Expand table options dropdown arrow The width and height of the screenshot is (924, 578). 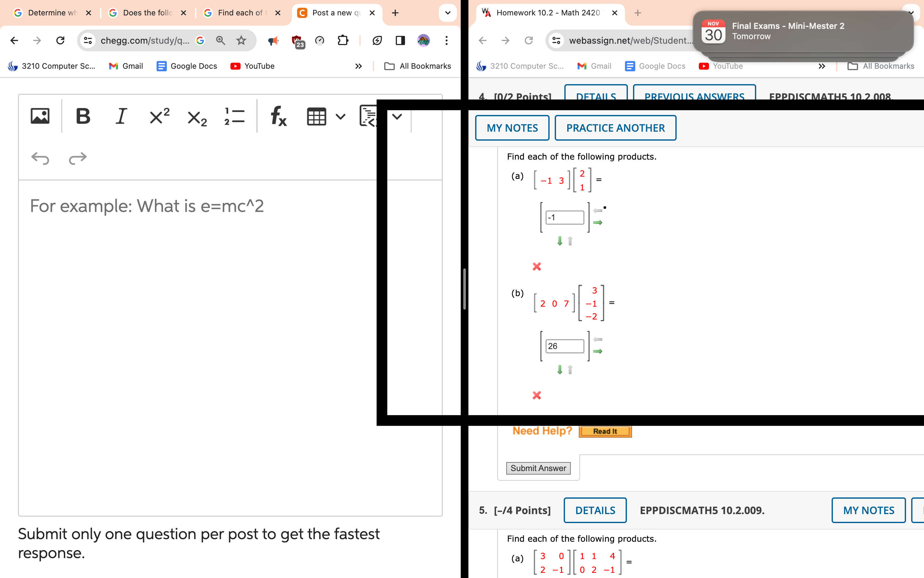(x=341, y=116)
